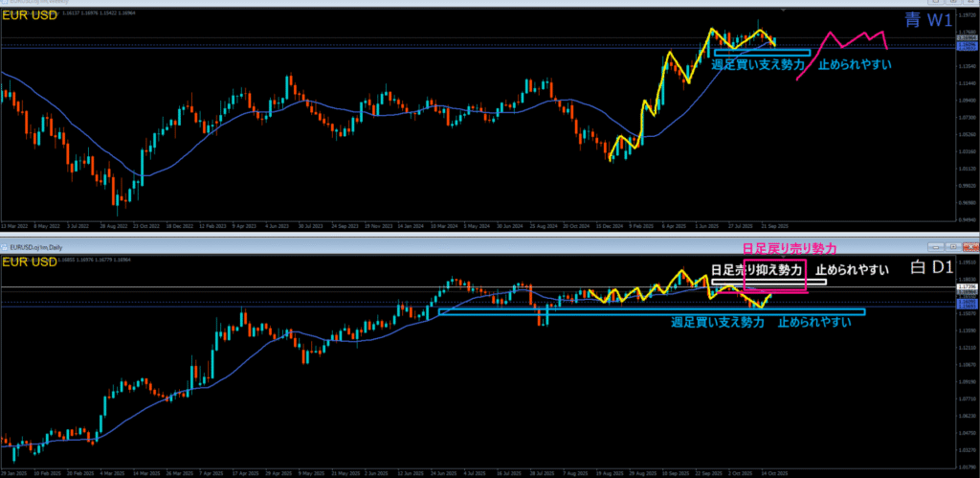The image size is (980, 478).
Task: Minimize the EURUSD Daily chart window
Action: [x=935, y=245]
